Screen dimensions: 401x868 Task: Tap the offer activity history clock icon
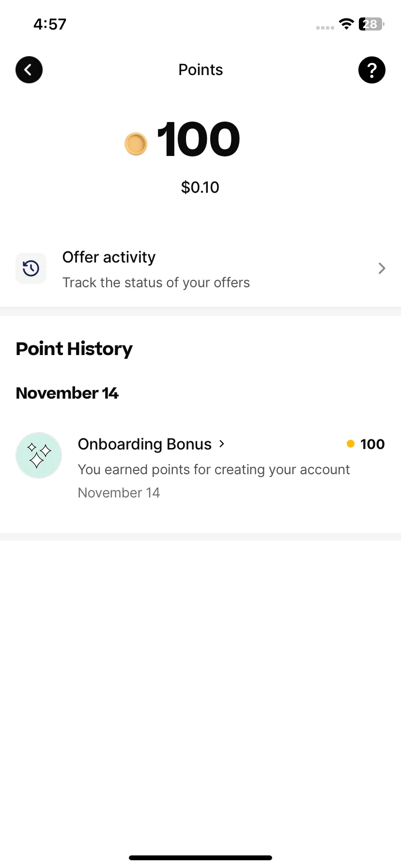coord(31,268)
